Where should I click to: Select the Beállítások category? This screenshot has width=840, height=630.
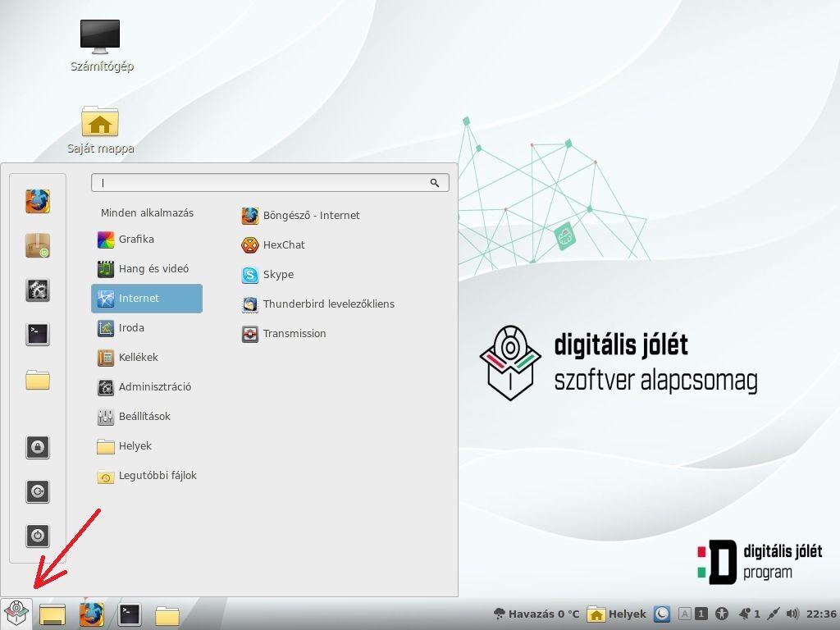pyautogui.click(x=147, y=416)
